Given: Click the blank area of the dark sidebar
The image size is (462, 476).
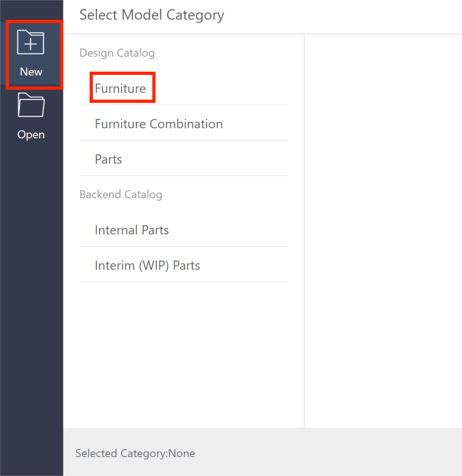Looking at the screenshot, I should point(31,300).
